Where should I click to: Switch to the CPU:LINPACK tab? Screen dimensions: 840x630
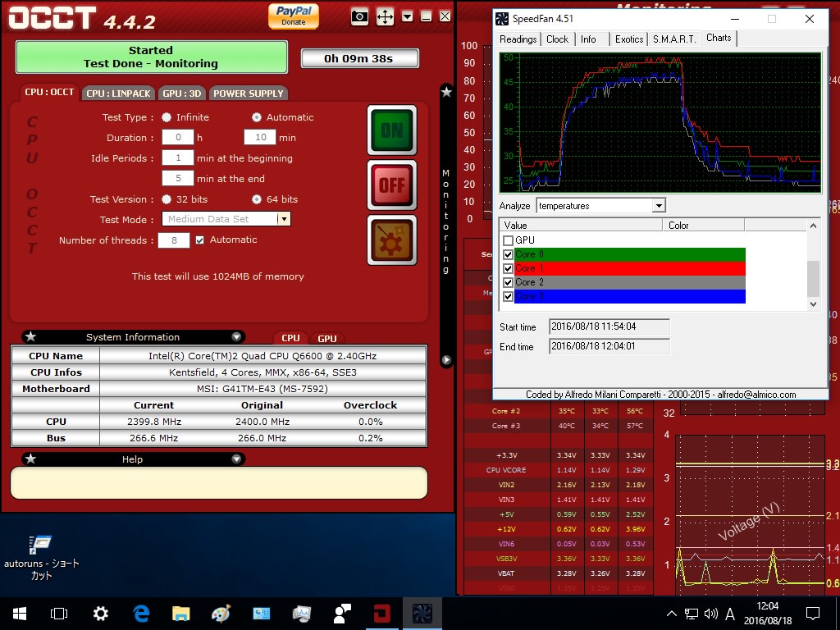point(118,94)
